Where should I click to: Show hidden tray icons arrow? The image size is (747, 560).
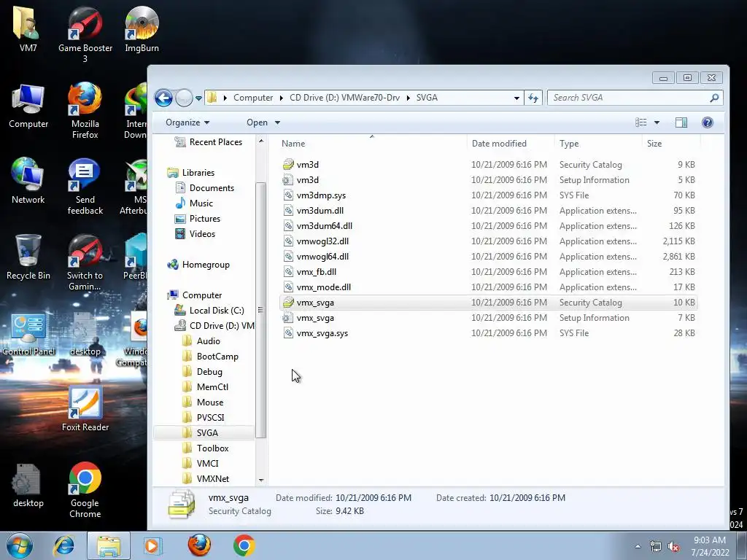638,546
